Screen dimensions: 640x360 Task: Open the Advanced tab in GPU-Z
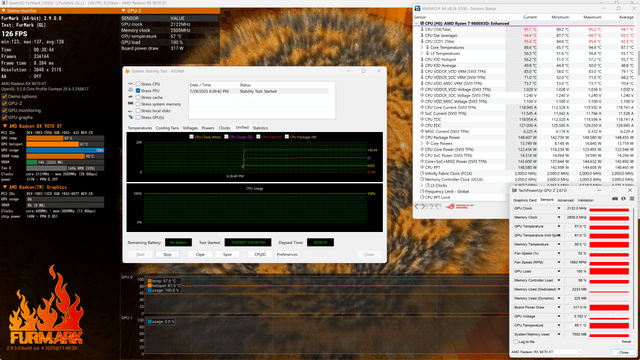coord(565,200)
